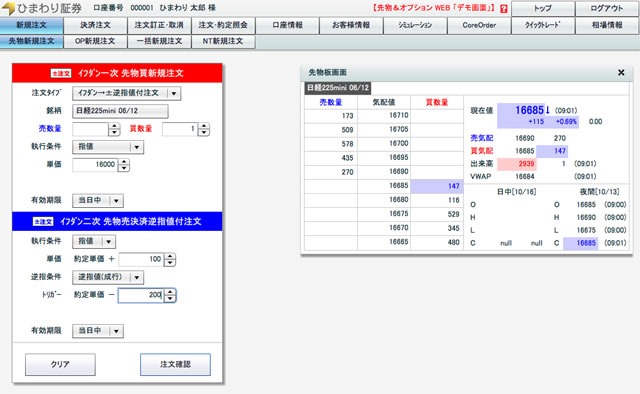Click buy quantity 480 in board
The height and width of the screenshot is (394, 640).
click(453, 242)
